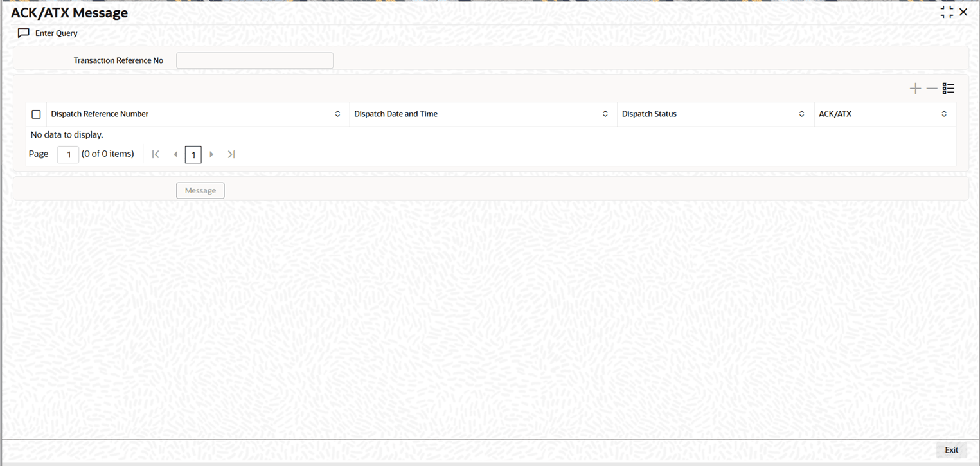
Task: Sort by Dispatch Date and Time
Action: (x=605, y=114)
